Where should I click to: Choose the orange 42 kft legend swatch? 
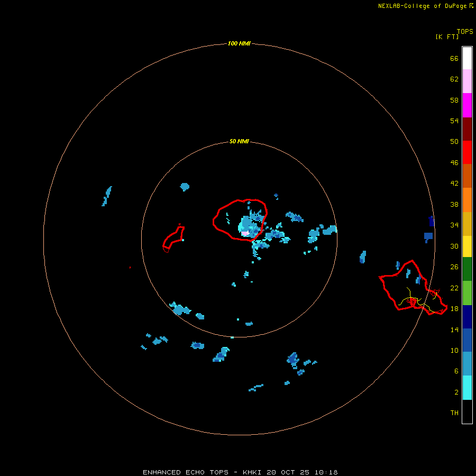point(467,200)
